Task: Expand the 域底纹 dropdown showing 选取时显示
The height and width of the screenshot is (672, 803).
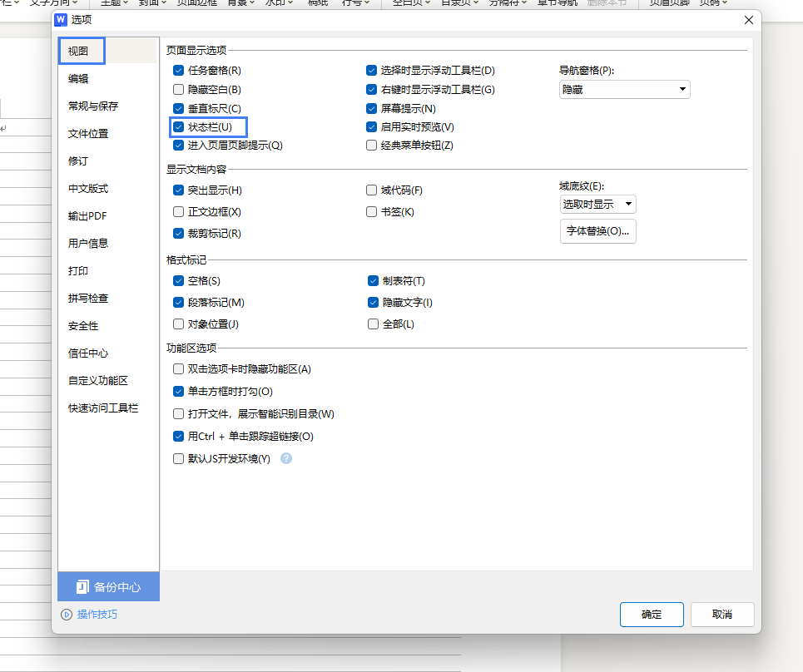Action: point(598,205)
